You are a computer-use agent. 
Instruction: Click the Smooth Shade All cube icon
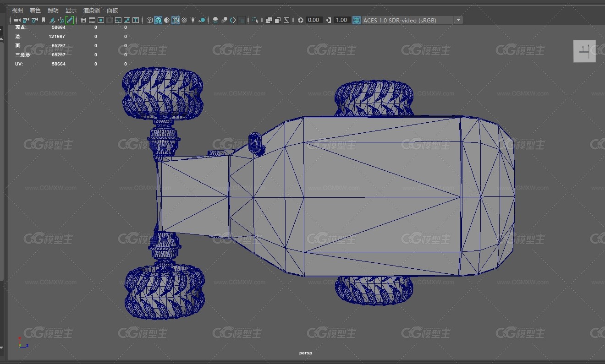point(158,20)
